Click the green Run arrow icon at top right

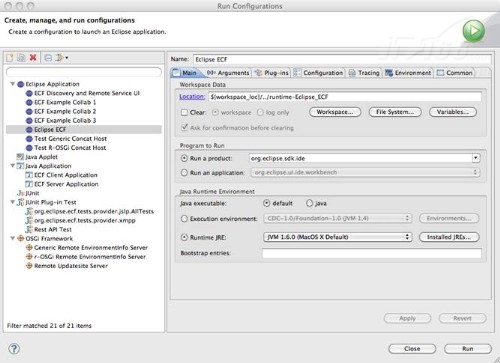pyautogui.click(x=473, y=31)
